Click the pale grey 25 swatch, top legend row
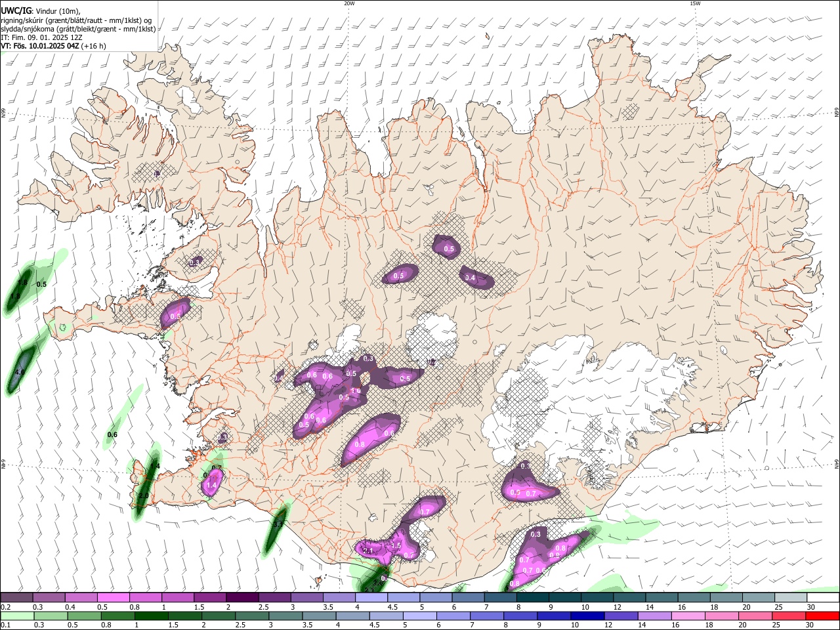This screenshot has height=630, width=840. 791,598
